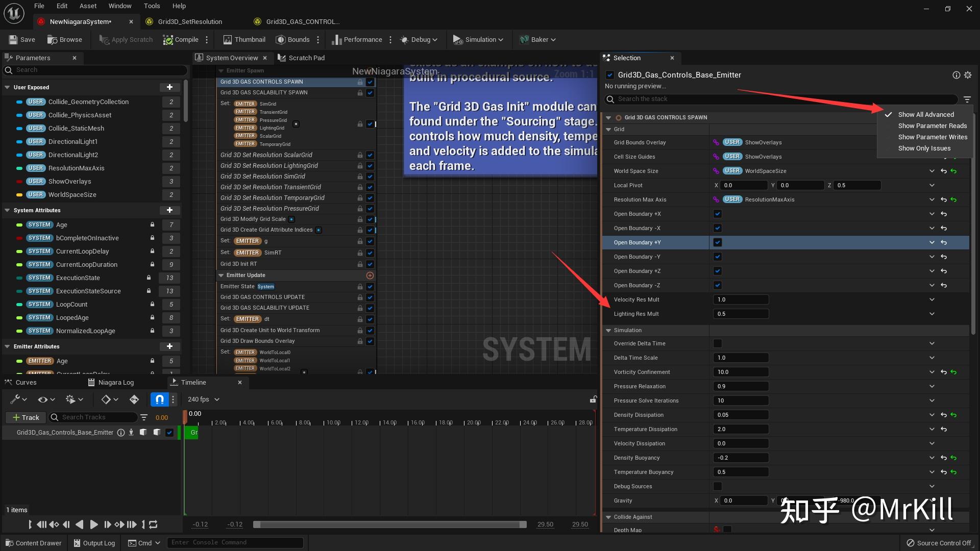Select Show Parameter Reads option
The image size is (980, 551).
(x=932, y=126)
